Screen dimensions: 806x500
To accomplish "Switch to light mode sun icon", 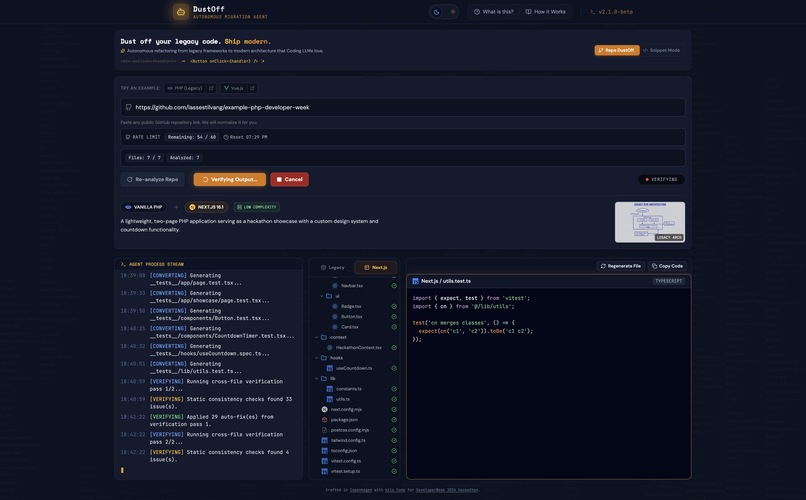I will (x=453, y=12).
